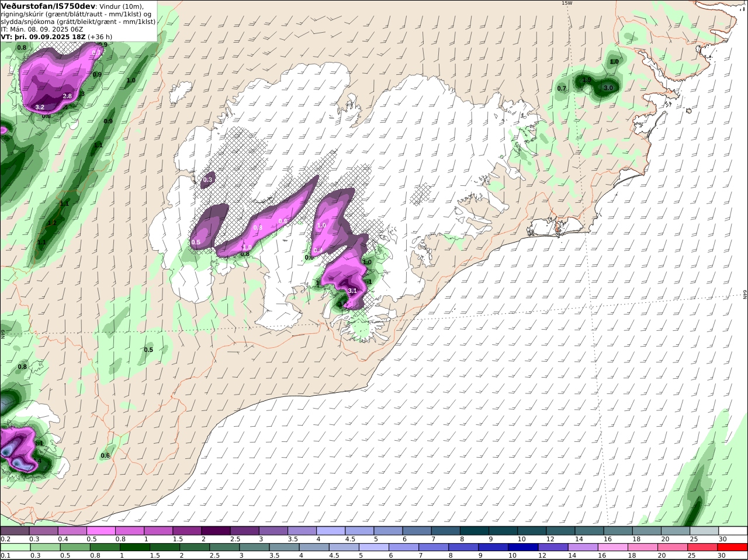
Task: Click the '(+36 h)' forecast offset text
Action: coord(100,37)
